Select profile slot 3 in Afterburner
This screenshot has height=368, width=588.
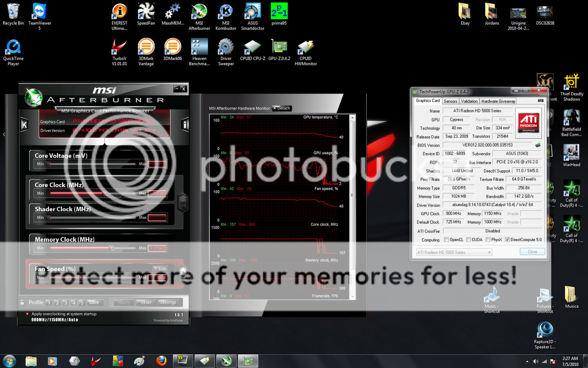coord(65,302)
